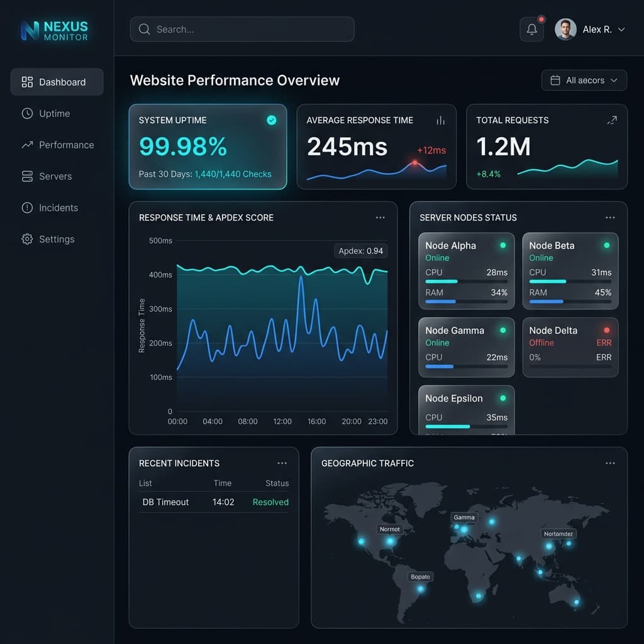Open the Recent Incidents three-dot menu
Image resolution: width=644 pixels, height=644 pixels.
[282, 463]
